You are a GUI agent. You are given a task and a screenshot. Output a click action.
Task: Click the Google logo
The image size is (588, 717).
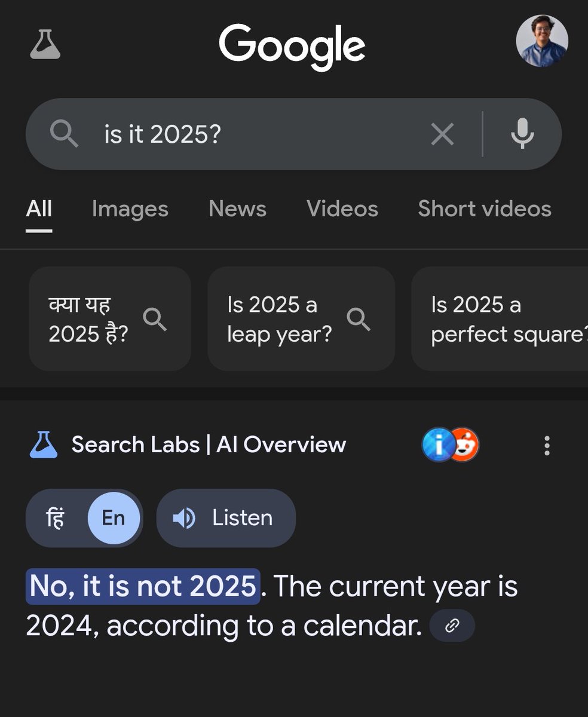[x=292, y=47]
